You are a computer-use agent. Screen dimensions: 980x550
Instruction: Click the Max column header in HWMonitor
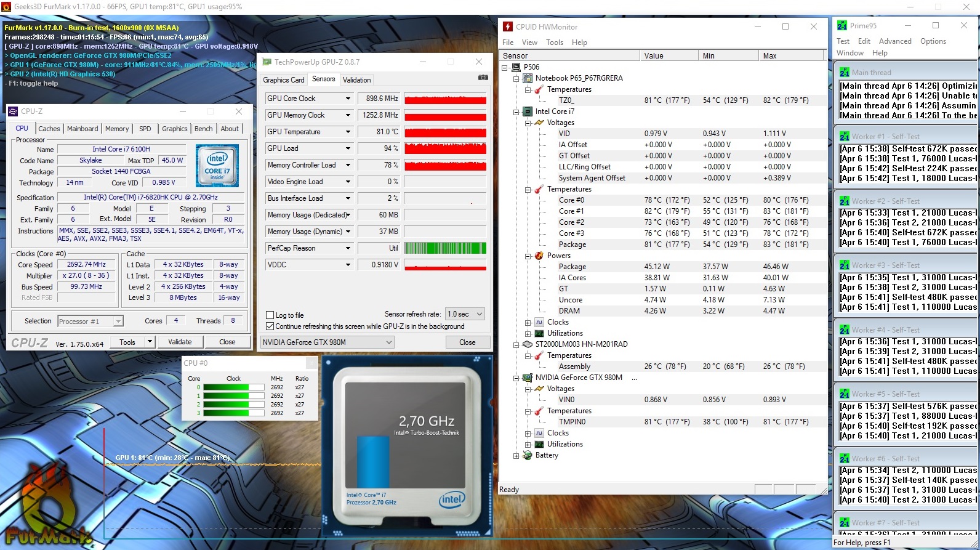(x=790, y=55)
